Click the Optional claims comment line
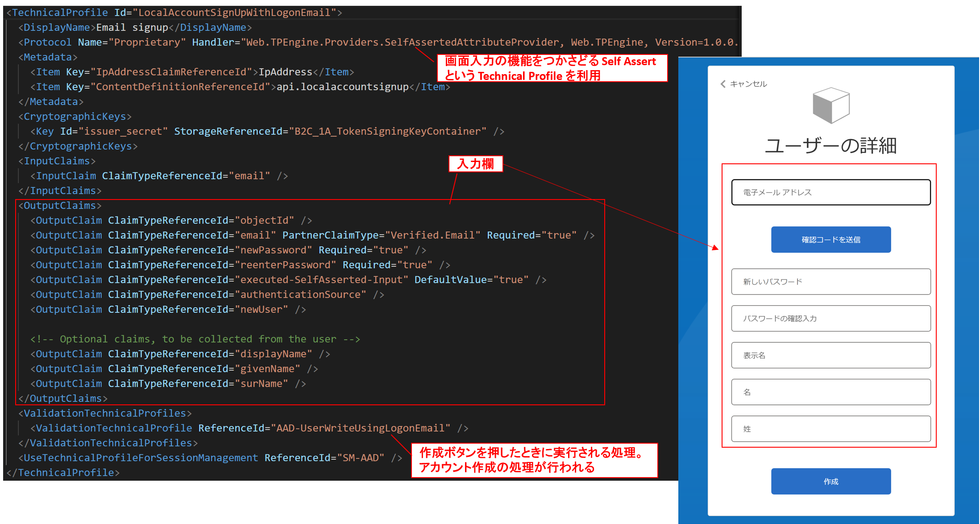Image resolution: width=980 pixels, height=524 pixels. 195,339
